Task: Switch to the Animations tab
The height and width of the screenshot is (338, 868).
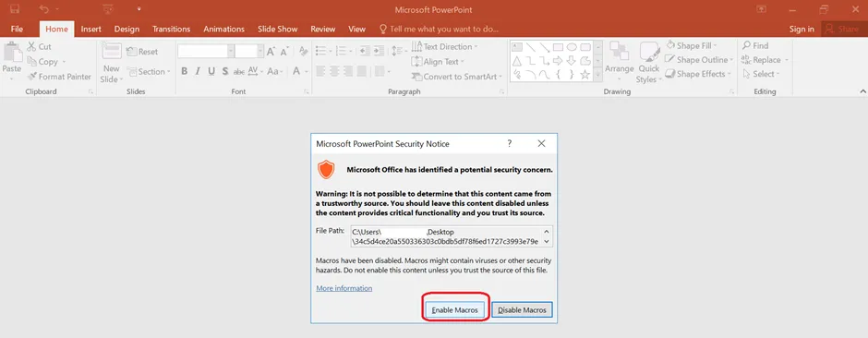Action: tap(223, 29)
